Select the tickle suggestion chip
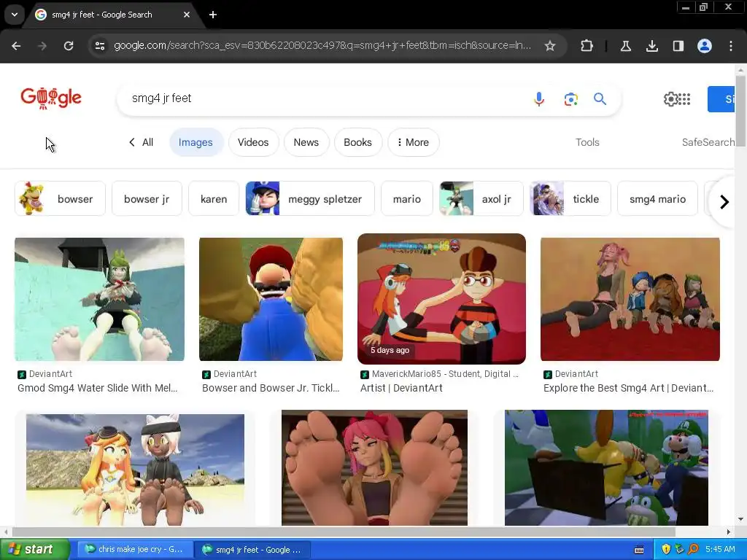 570,199
